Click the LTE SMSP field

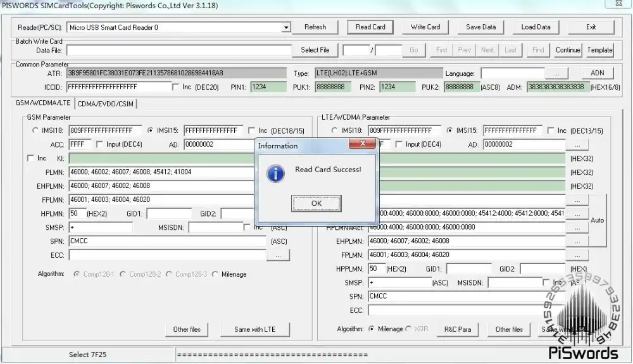(x=399, y=283)
